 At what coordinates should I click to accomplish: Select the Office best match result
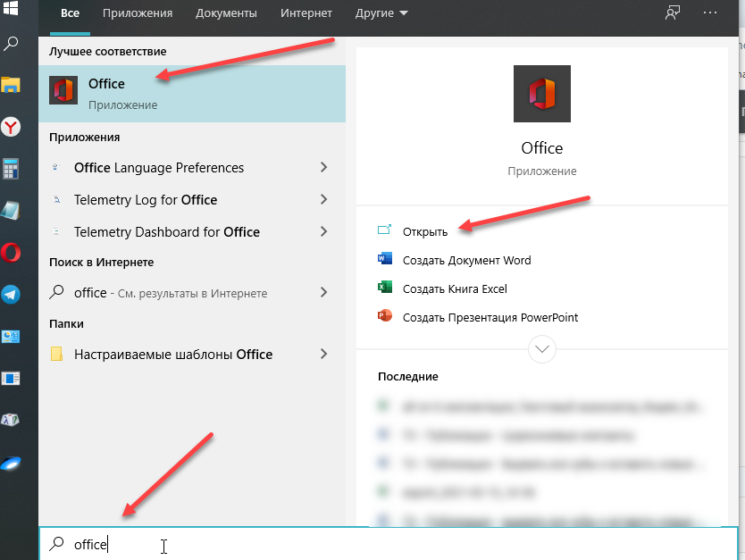click(192, 94)
